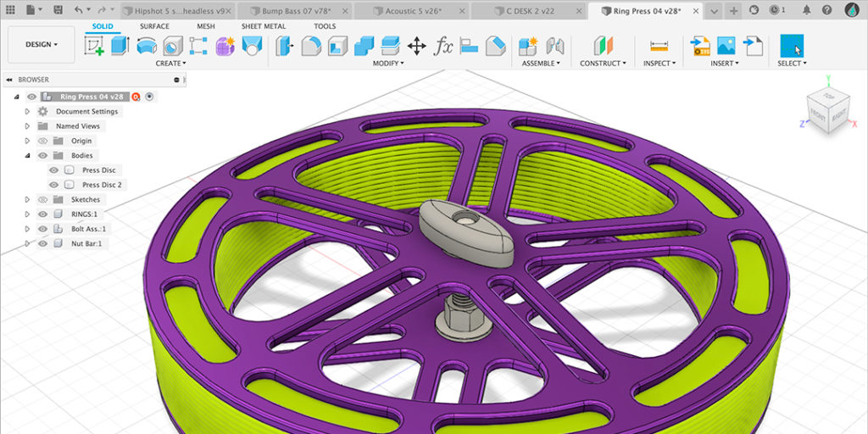Open the data panel grid icon
Viewport: 868px width, 434px height.
[10, 10]
